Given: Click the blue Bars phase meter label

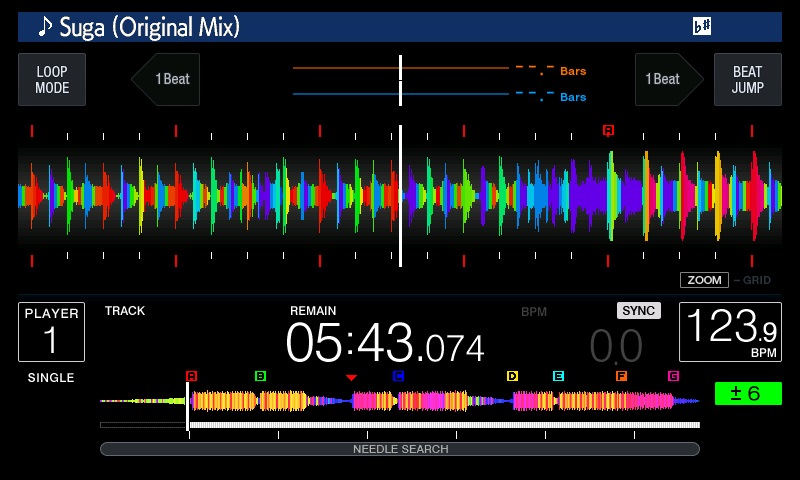Looking at the screenshot, I should 573,97.
